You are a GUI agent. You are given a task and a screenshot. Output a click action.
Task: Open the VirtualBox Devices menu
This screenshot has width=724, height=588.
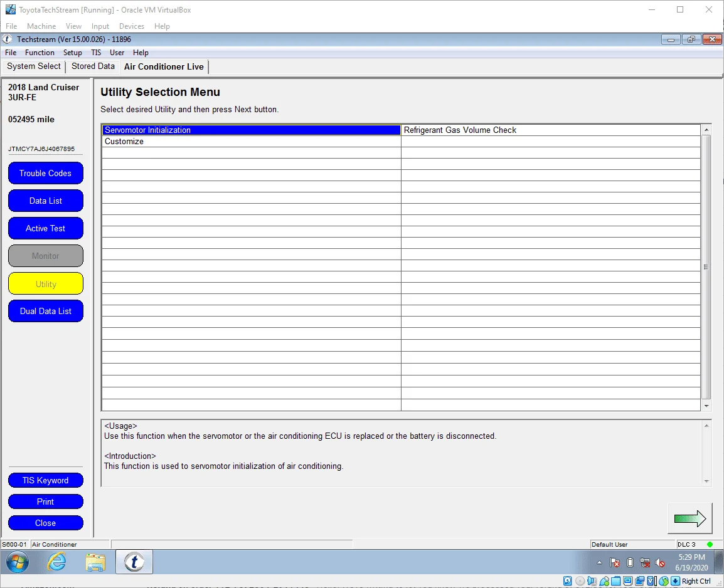[x=132, y=26]
